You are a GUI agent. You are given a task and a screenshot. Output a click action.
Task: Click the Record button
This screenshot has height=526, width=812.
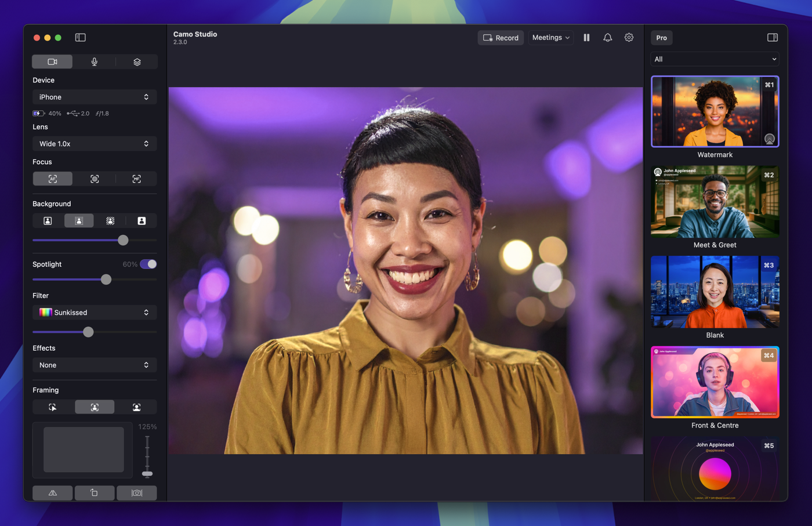(x=501, y=38)
